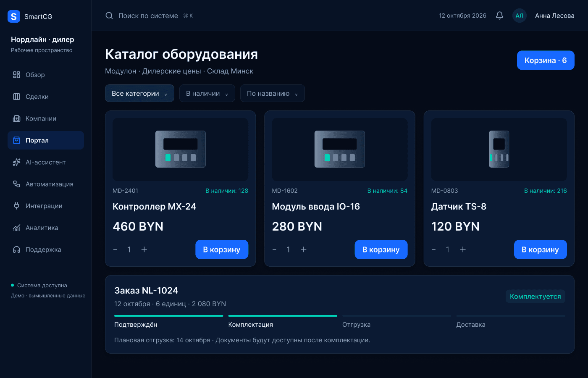This screenshot has width=588, height=378.
Task: Add Контроллер MX-24 to cart
Action: (x=222, y=249)
